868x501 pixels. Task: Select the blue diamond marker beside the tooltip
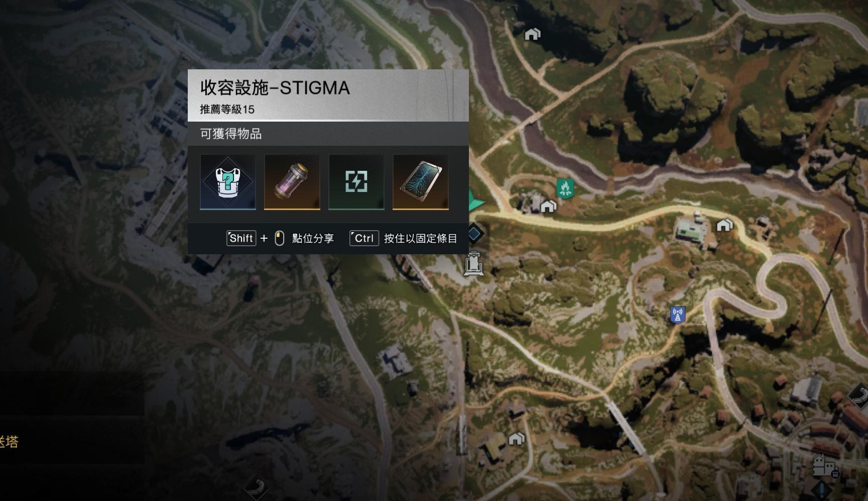point(474,234)
